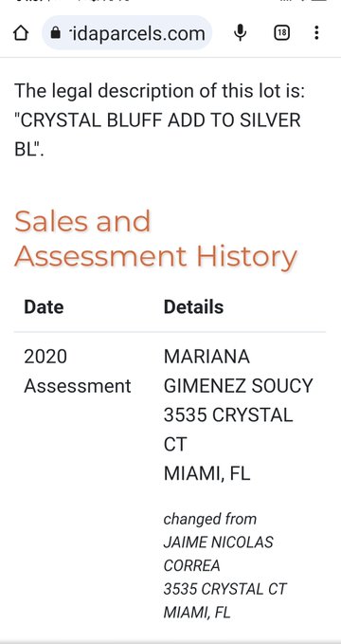Screen dimensions: 341x644
Task: Open the three-dot browser menu
Action: [x=316, y=33]
